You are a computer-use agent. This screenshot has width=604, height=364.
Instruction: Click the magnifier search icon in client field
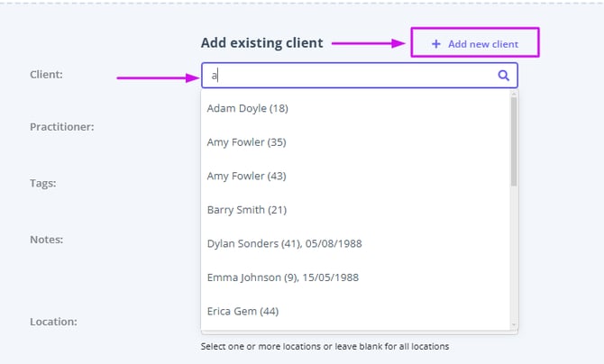tap(503, 76)
